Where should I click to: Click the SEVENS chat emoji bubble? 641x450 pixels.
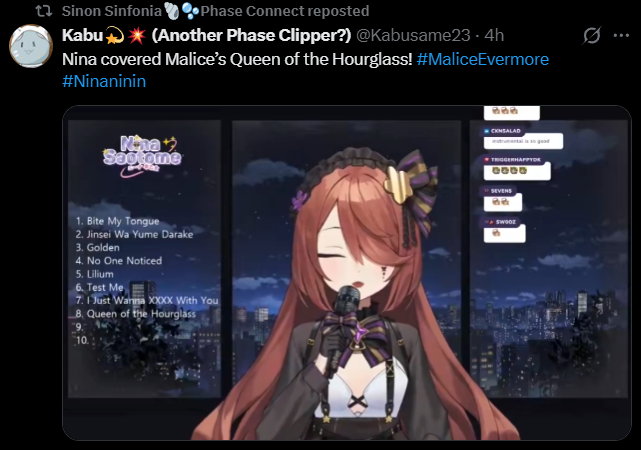click(503, 202)
